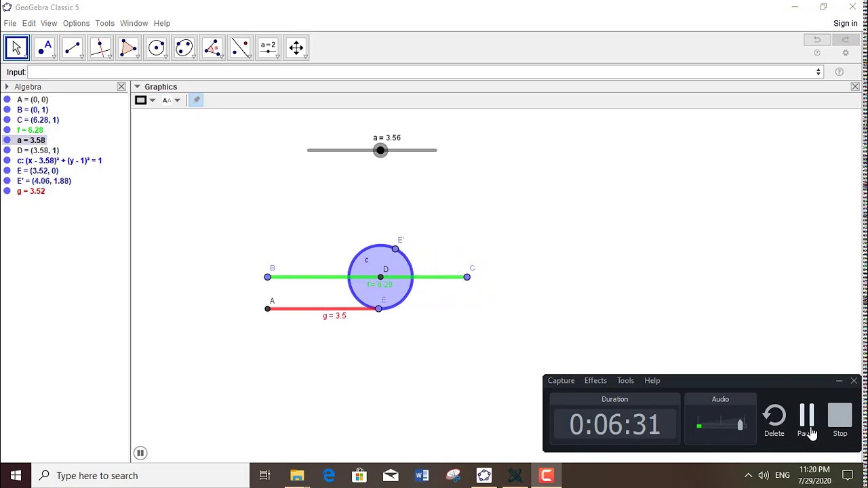Select the Slider a=2 tool
868x488 pixels.
269,47
